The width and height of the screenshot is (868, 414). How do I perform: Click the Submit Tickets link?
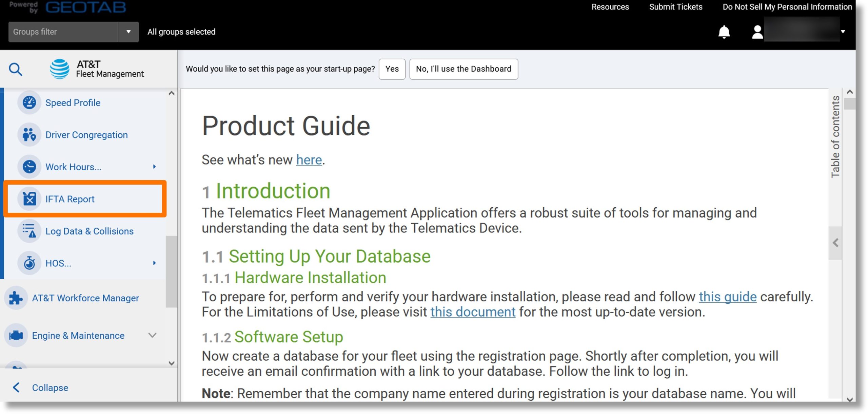point(676,6)
